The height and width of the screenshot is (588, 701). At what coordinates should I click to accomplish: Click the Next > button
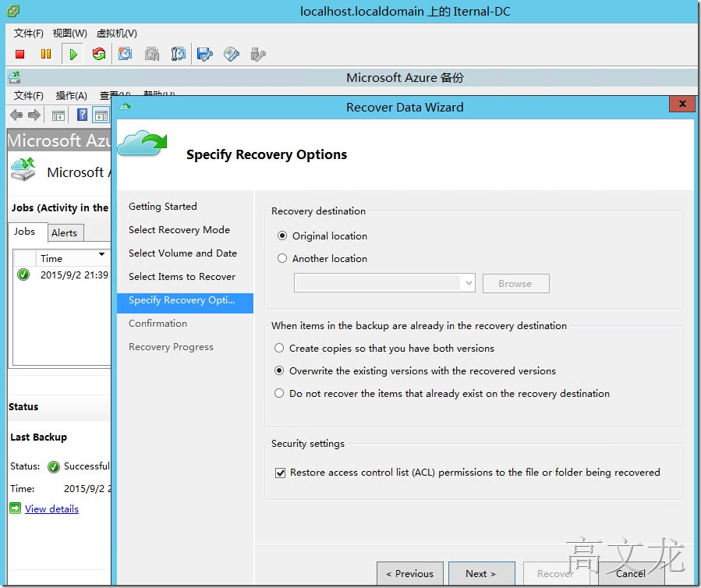(481, 573)
